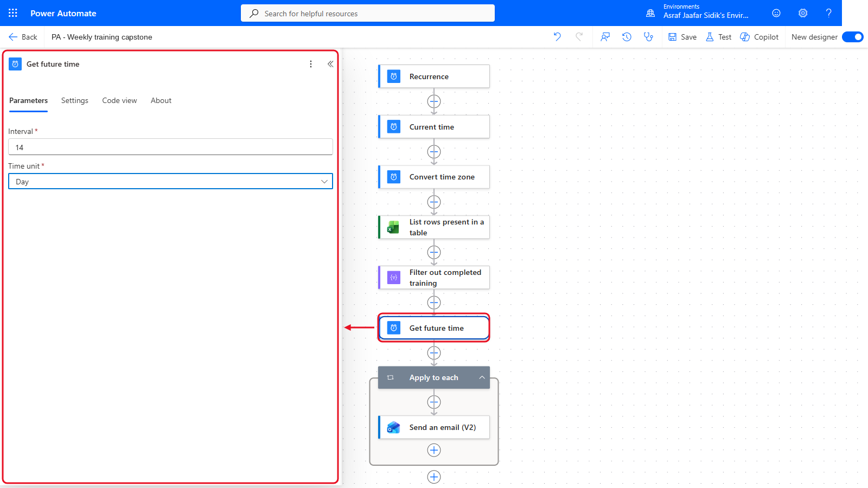Insert step below List rows present action
The image size is (868, 488).
(x=434, y=253)
